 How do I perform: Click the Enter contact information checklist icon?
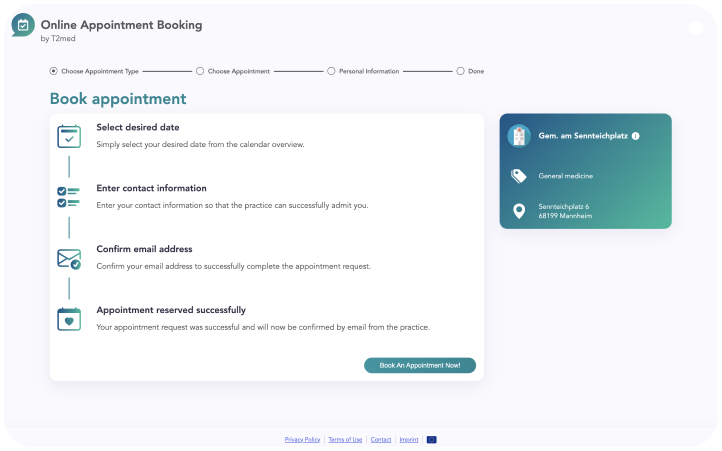pos(69,197)
